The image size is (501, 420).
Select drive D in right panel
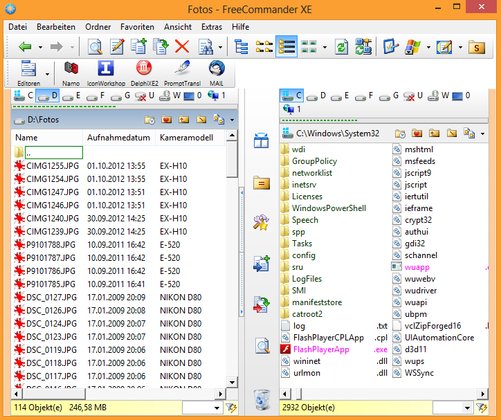click(x=316, y=96)
